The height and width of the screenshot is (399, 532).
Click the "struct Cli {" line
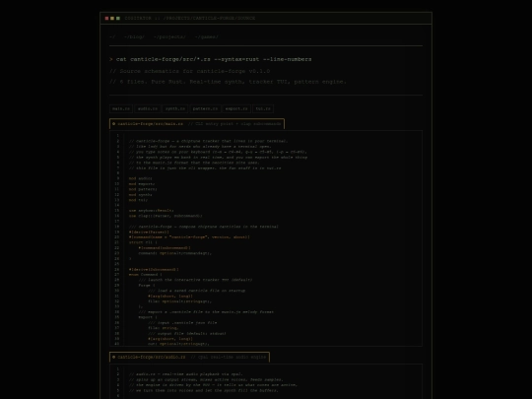(x=143, y=242)
